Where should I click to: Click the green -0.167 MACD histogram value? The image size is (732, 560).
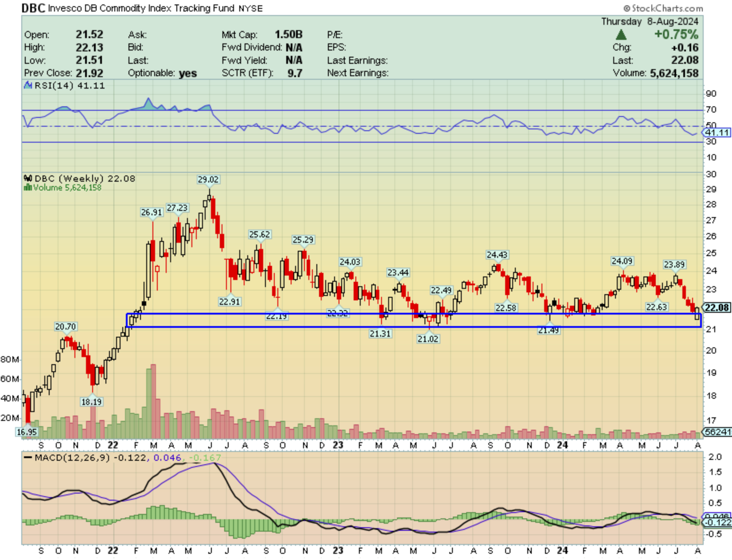[x=205, y=457]
